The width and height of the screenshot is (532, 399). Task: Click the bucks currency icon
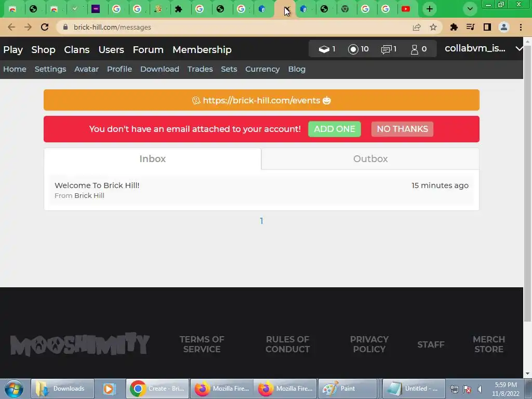click(324, 49)
